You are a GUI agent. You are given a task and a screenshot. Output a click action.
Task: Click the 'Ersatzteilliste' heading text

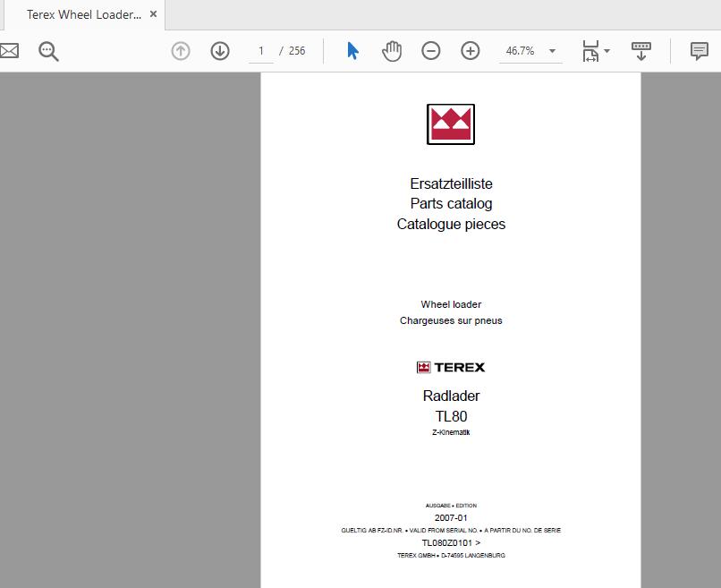click(x=451, y=183)
